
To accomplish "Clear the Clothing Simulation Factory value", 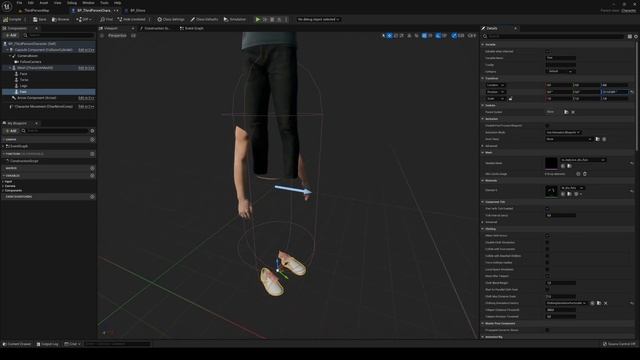I will 606,303.
